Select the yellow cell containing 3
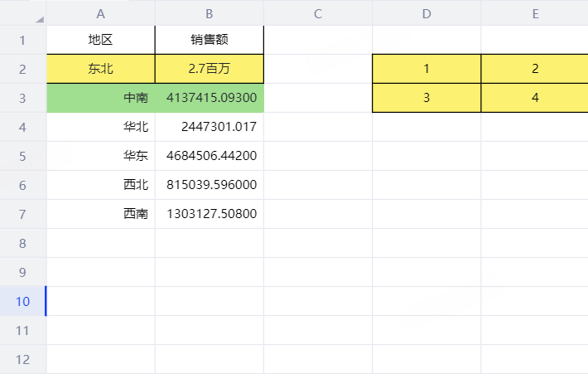Screen dimensions: 588x374 click(427, 98)
